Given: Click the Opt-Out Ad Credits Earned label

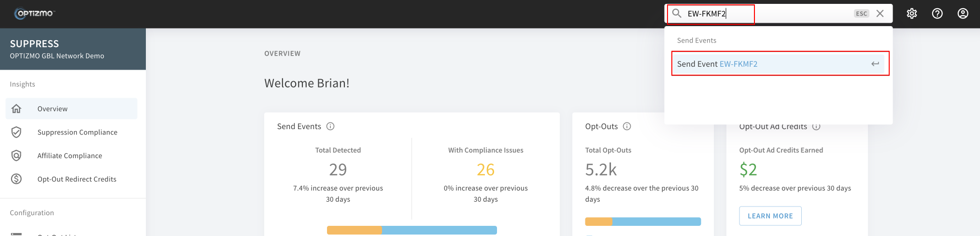Looking at the screenshot, I should pyautogui.click(x=781, y=150).
